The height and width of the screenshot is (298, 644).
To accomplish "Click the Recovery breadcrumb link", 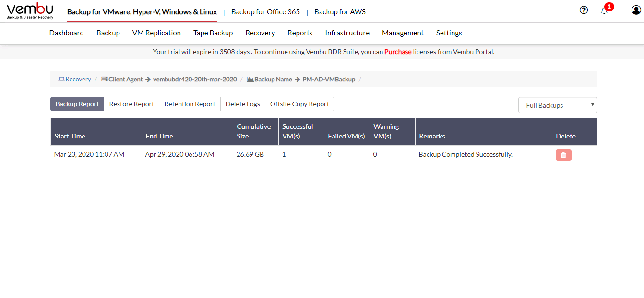I will coord(74,79).
